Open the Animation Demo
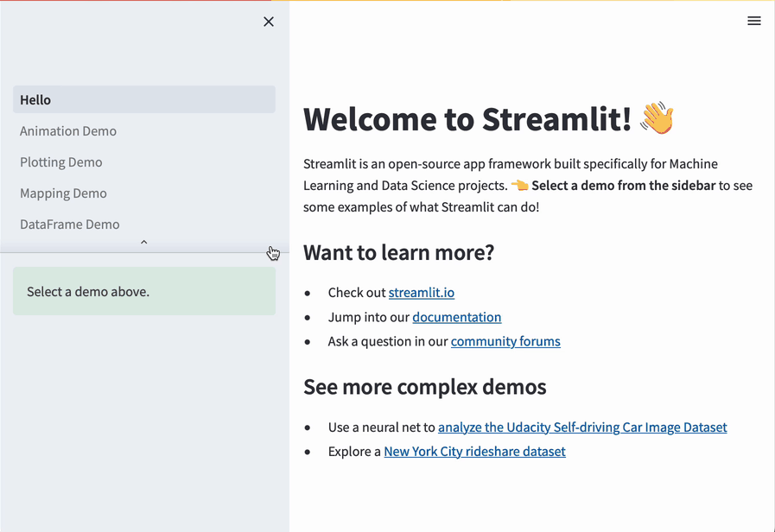This screenshot has height=532, width=775. tap(67, 130)
